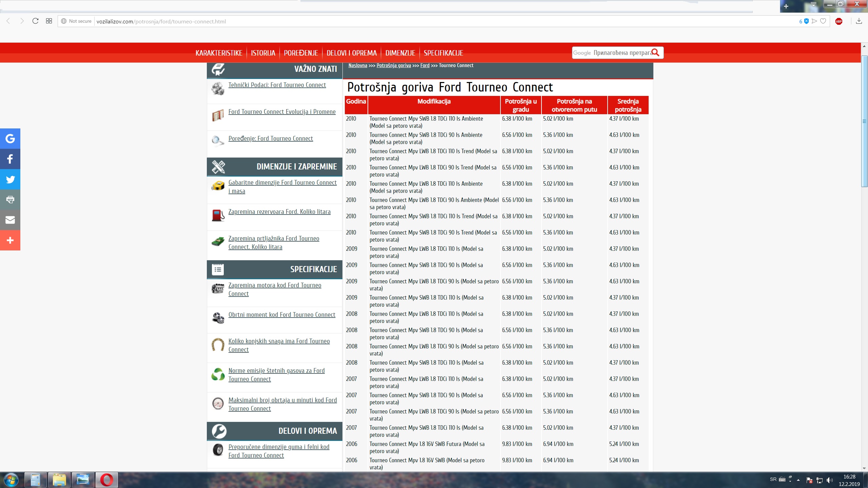Click the page vertical scrollbar thumb
Screen dimensions: 868x488
[864, 121]
